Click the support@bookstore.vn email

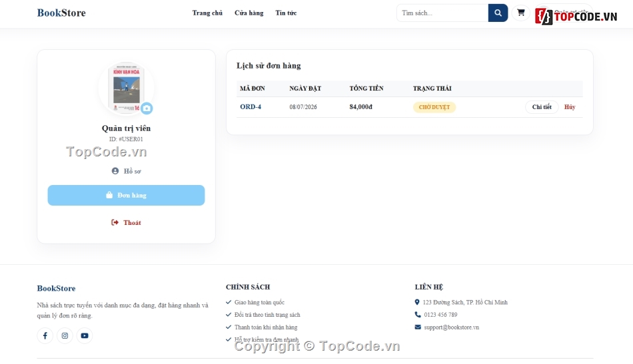pyautogui.click(x=451, y=327)
